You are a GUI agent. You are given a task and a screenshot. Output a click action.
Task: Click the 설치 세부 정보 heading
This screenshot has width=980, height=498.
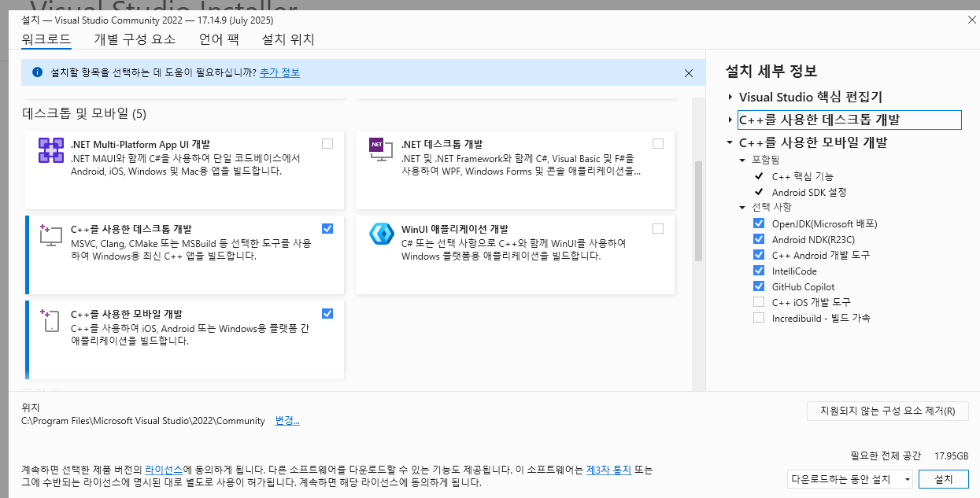(x=771, y=71)
